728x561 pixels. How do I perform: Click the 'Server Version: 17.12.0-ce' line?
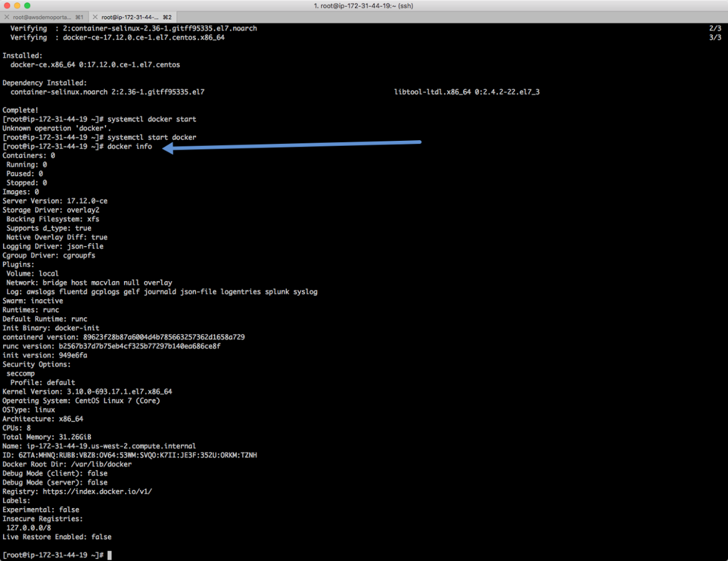(x=55, y=201)
